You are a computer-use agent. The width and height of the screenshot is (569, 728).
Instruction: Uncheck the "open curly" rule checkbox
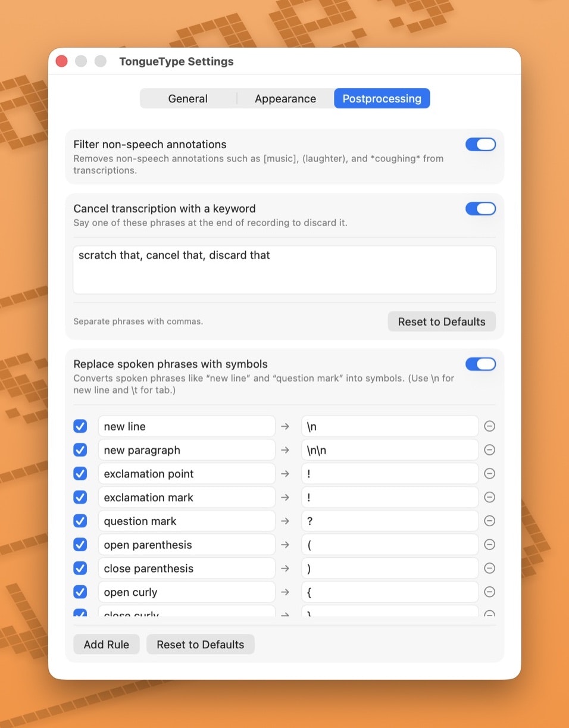(x=80, y=592)
